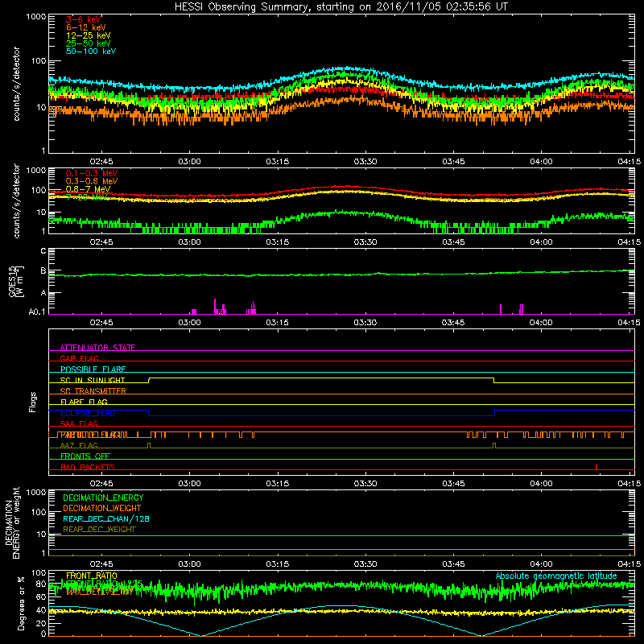Click the 0.8-7 MeV legend label
Image resolution: width=644 pixels, height=644 pixels.
88,189
